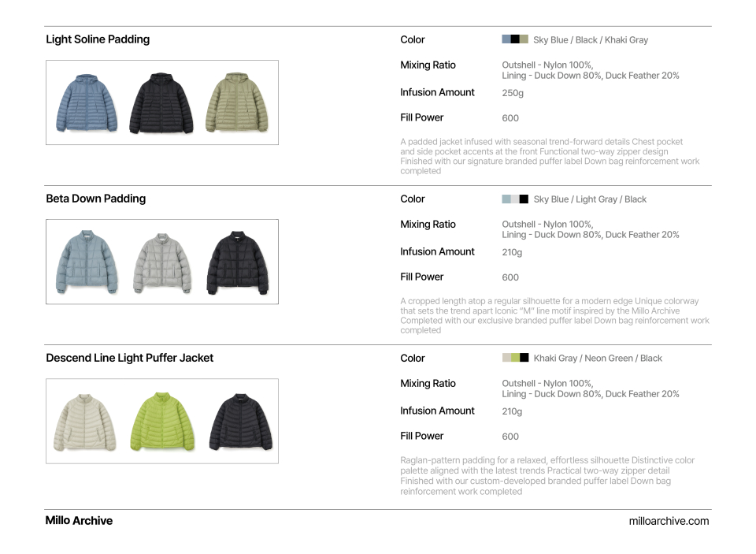Select the light gray Beta Down jacket
This screenshot has width=756, height=554.
point(161,262)
